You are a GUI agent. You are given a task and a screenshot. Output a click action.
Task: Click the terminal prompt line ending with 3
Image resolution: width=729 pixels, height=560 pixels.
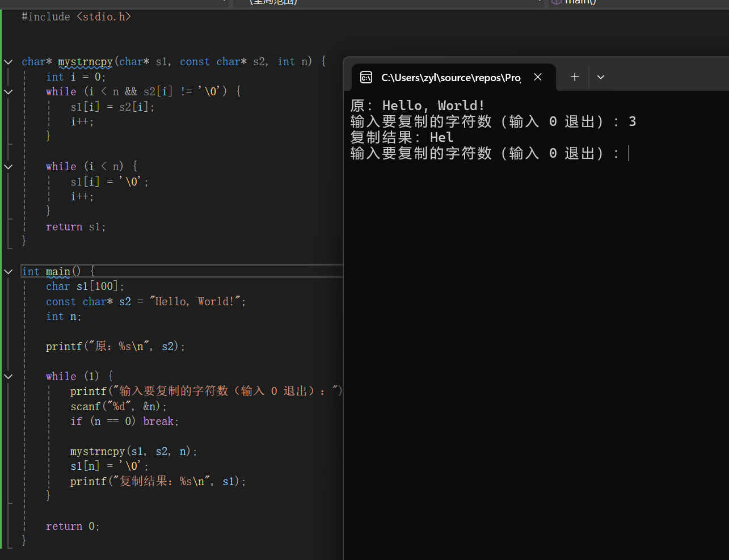pos(493,121)
